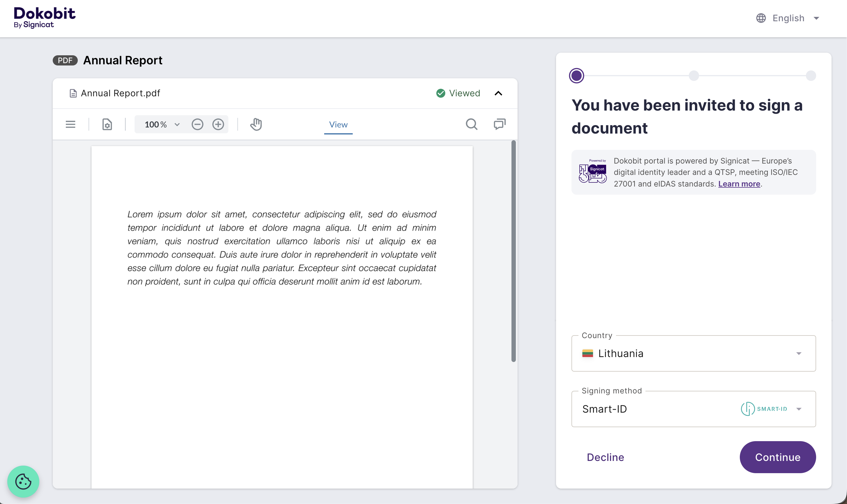Image resolution: width=847 pixels, height=504 pixels.
Task: Click the PDF viewer vertical scrollbar
Action: [x=514, y=251]
